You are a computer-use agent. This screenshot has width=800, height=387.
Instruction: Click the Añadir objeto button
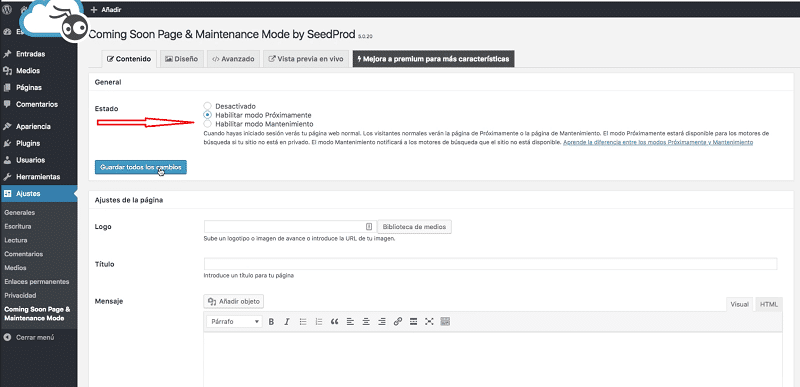click(x=234, y=301)
